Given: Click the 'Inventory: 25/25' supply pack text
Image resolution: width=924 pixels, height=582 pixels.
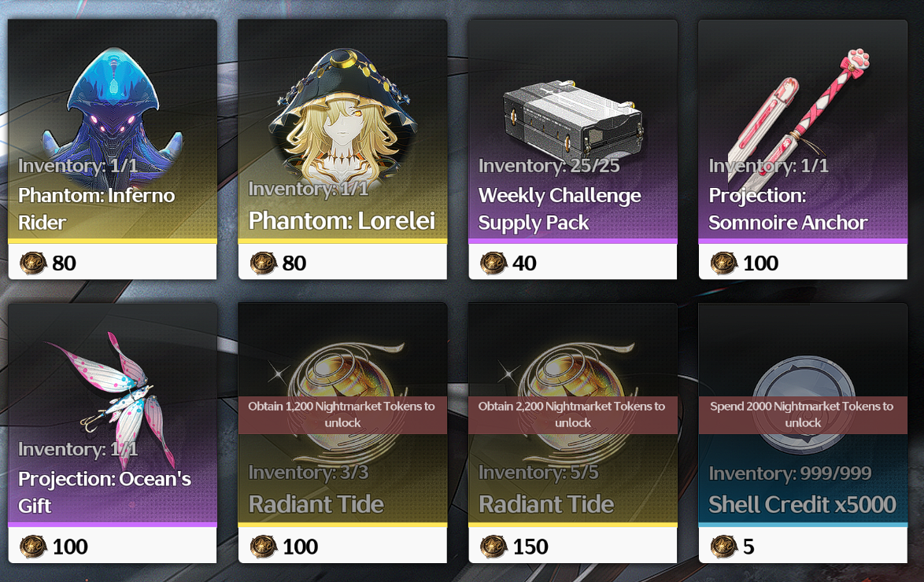Looking at the screenshot, I should coord(549,166).
